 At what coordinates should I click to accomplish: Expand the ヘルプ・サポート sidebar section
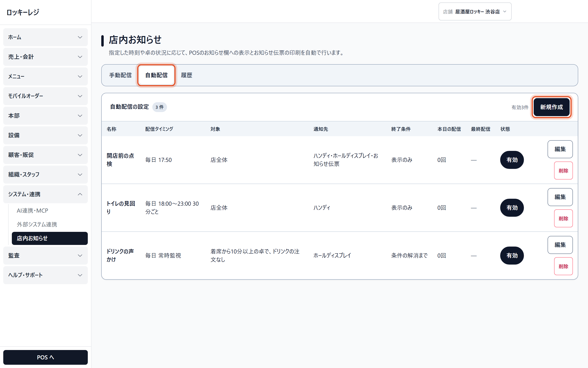coord(46,275)
